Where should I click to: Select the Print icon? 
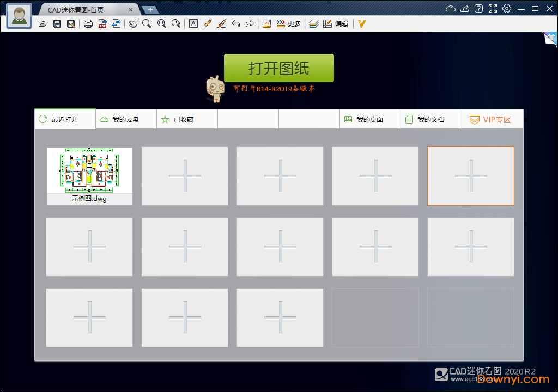coord(88,23)
